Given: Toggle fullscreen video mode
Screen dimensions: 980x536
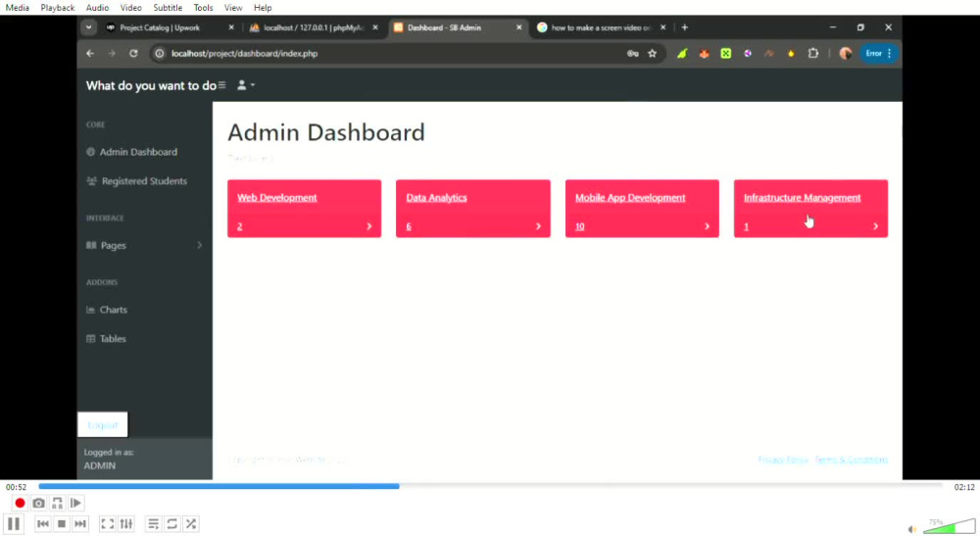Looking at the screenshot, I should click(x=108, y=523).
